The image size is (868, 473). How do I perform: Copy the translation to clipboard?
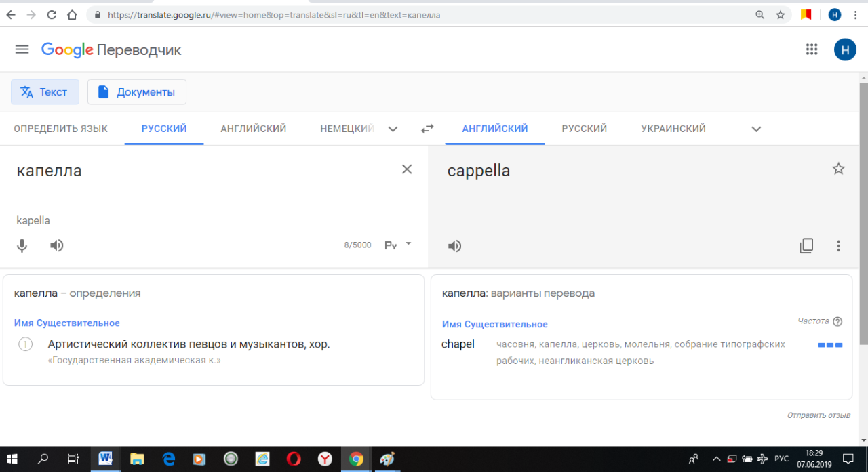pyautogui.click(x=806, y=246)
